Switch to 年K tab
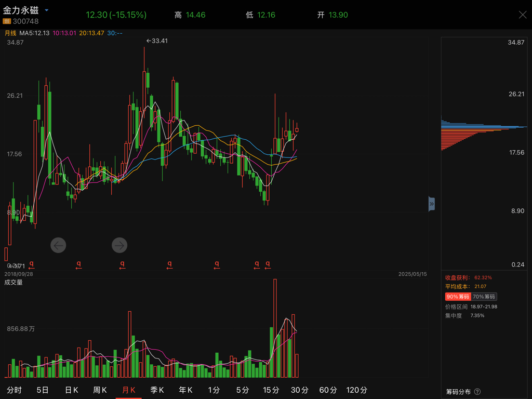 tap(185, 390)
